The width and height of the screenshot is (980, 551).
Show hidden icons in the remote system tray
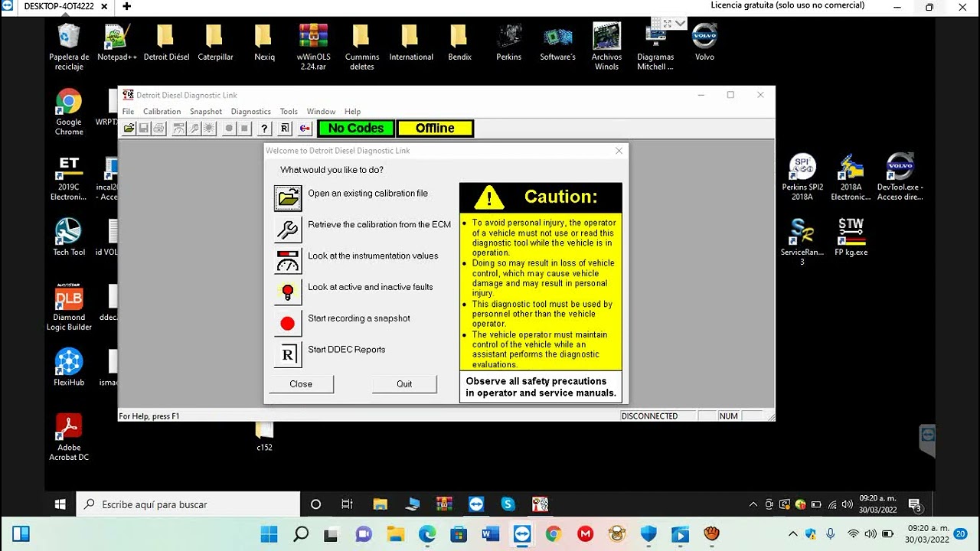click(x=753, y=504)
